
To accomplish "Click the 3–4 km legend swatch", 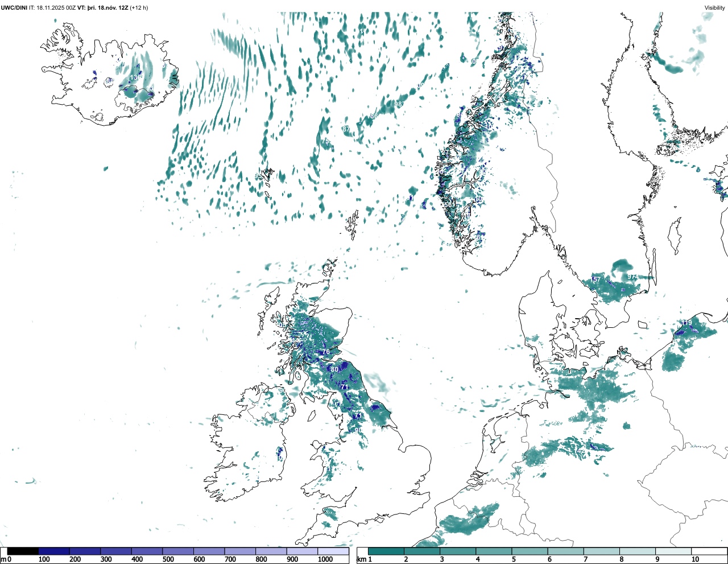I will (458, 551).
